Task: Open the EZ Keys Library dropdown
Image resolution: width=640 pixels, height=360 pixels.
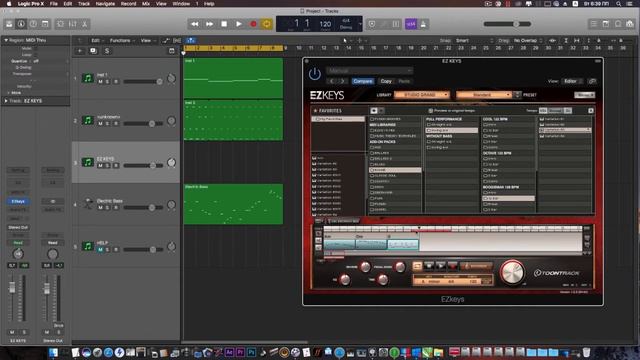Action: [x=422, y=95]
